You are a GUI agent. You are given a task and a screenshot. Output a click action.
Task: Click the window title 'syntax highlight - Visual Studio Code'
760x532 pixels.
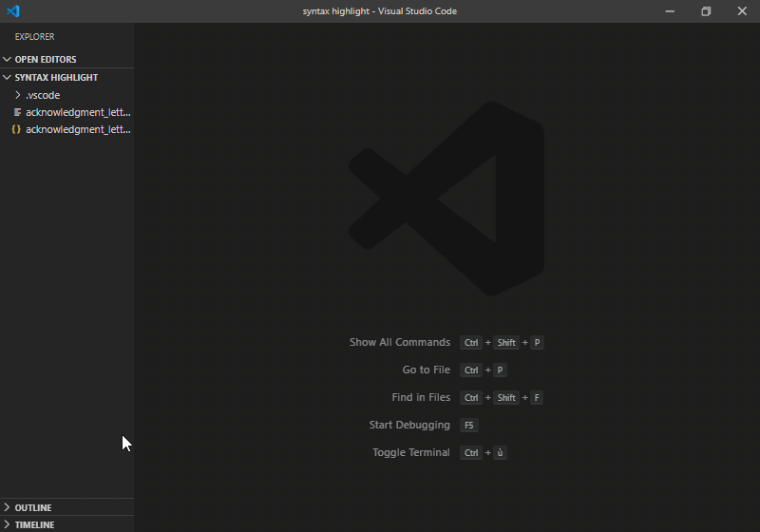click(x=379, y=11)
